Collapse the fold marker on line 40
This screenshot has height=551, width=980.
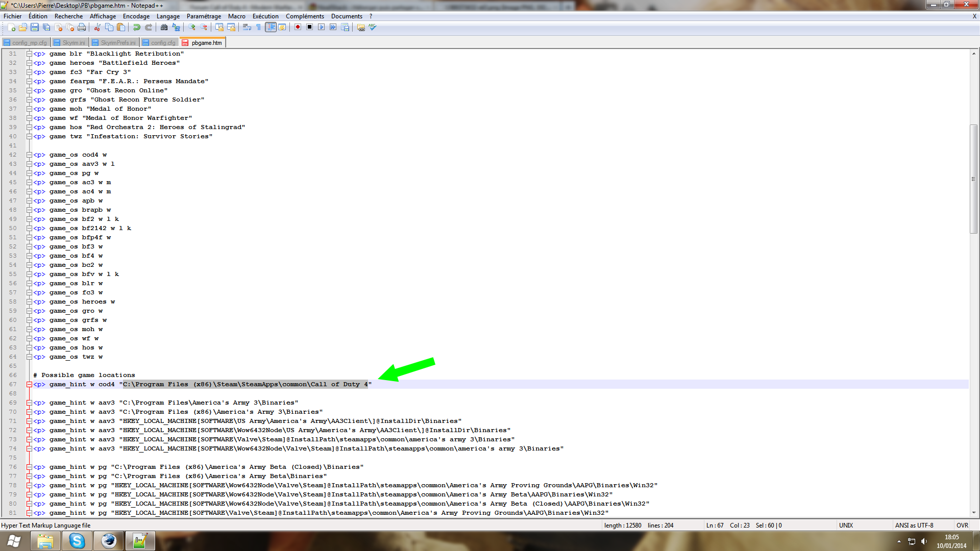(29, 136)
